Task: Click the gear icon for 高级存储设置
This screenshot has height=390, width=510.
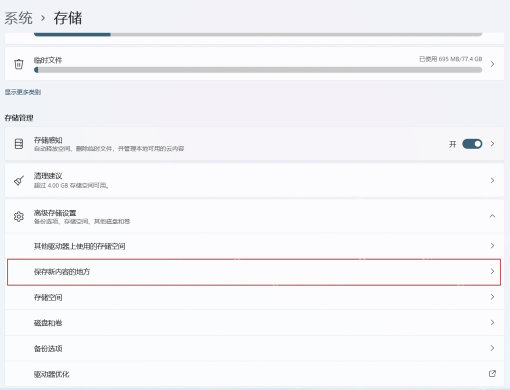Action: pos(19,216)
